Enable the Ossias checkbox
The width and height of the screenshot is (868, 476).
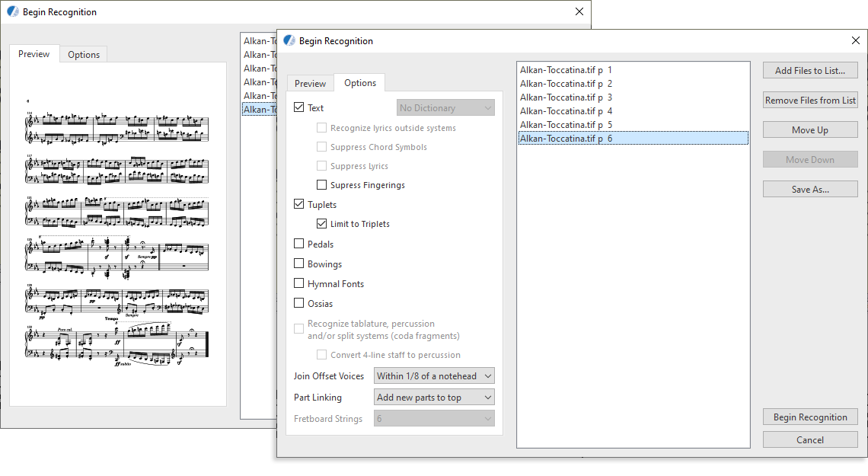[299, 303]
